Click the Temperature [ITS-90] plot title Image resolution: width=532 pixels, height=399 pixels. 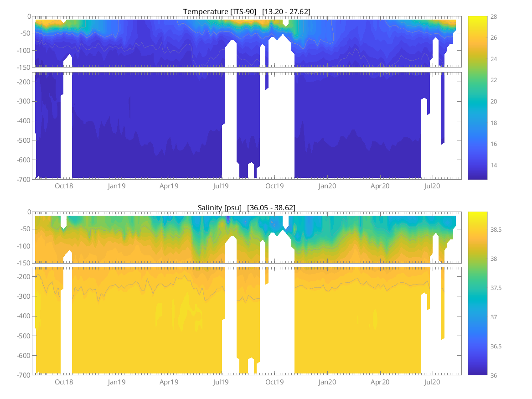[x=247, y=11]
